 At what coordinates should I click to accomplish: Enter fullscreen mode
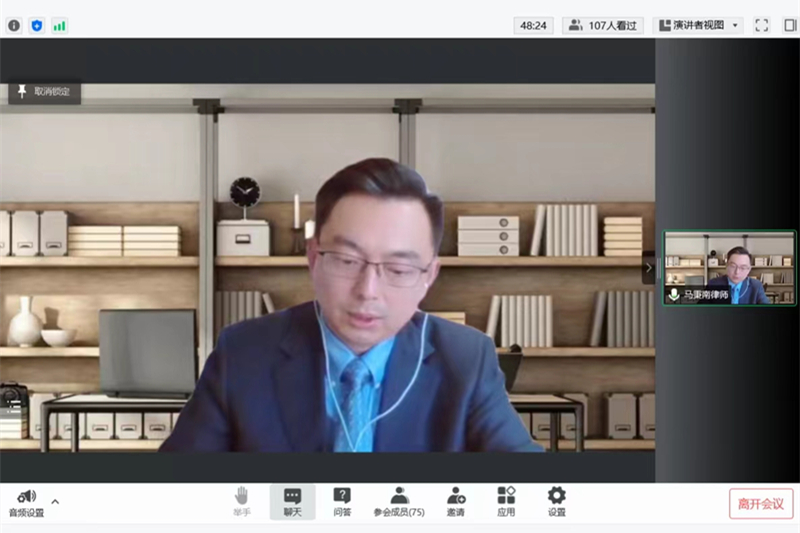(761, 25)
